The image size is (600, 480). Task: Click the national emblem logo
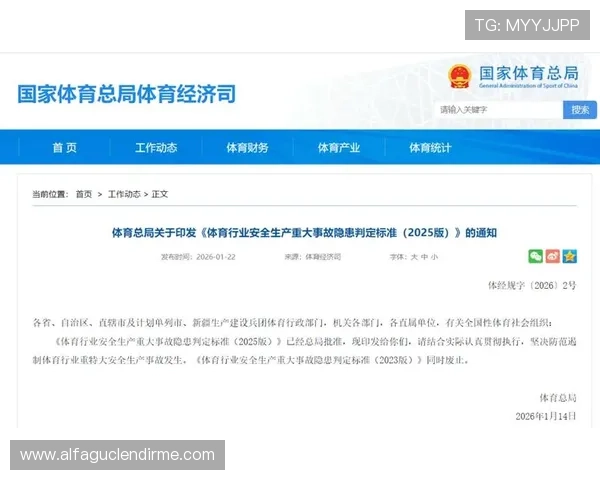click(459, 76)
